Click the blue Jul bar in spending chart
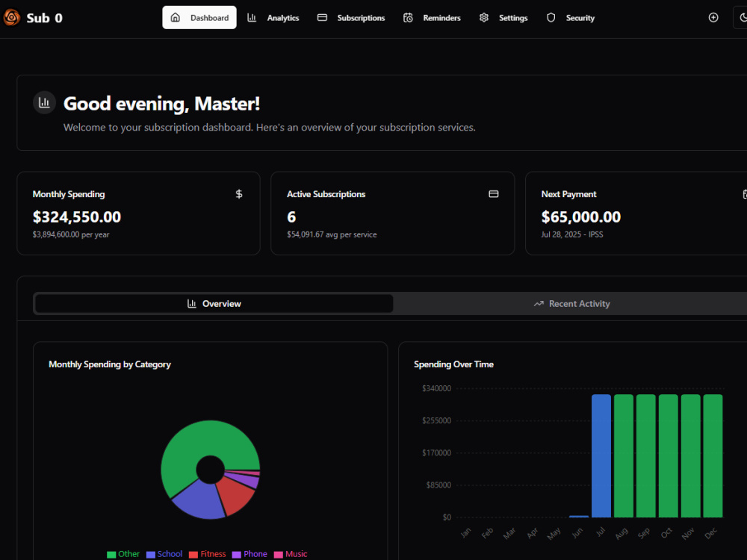The image size is (747, 560). (x=601, y=455)
